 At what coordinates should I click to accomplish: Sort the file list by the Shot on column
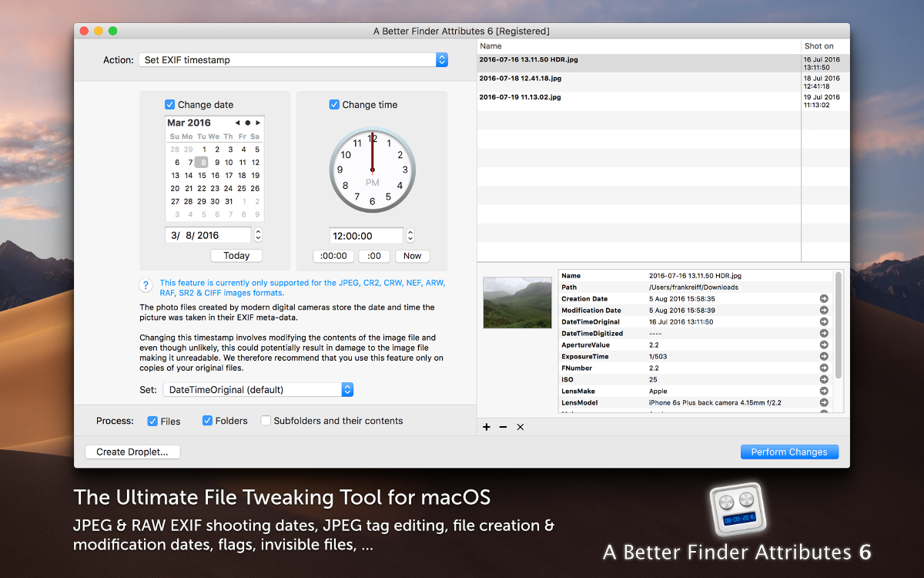(825, 46)
